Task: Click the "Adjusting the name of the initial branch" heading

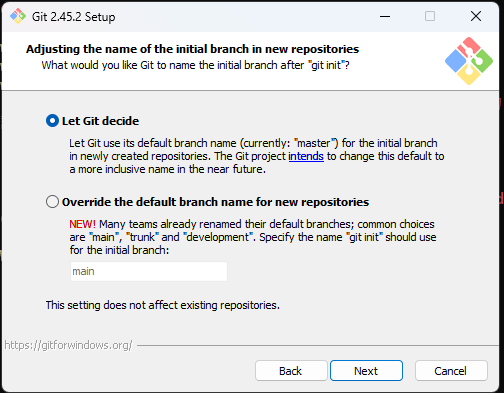Action: pyautogui.click(x=192, y=49)
